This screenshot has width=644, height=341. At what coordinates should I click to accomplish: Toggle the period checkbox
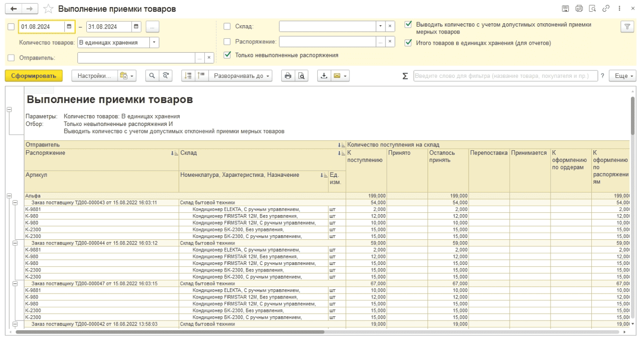coord(11,27)
